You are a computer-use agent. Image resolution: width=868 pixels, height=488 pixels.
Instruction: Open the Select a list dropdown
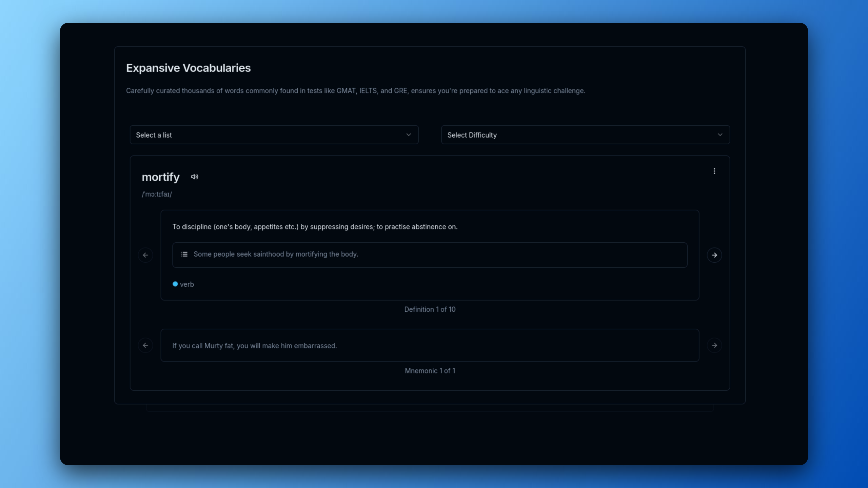pos(273,135)
